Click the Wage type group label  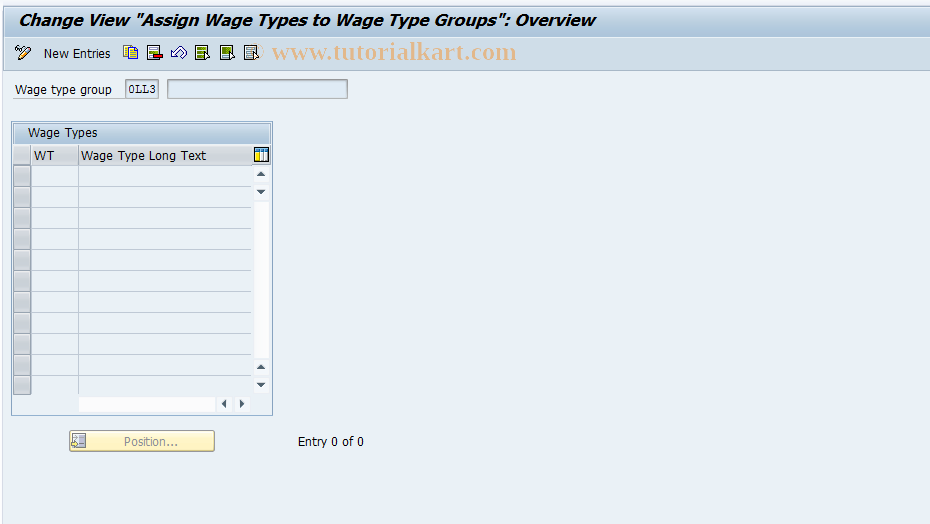pyautogui.click(x=63, y=90)
